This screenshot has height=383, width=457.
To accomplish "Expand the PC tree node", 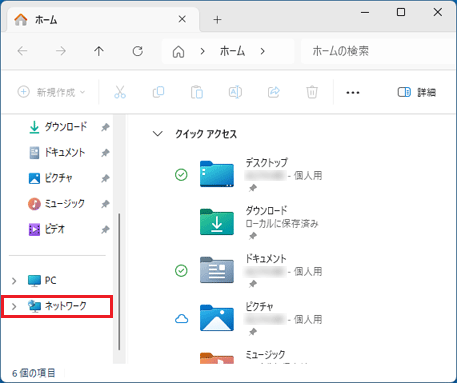I will [14, 281].
